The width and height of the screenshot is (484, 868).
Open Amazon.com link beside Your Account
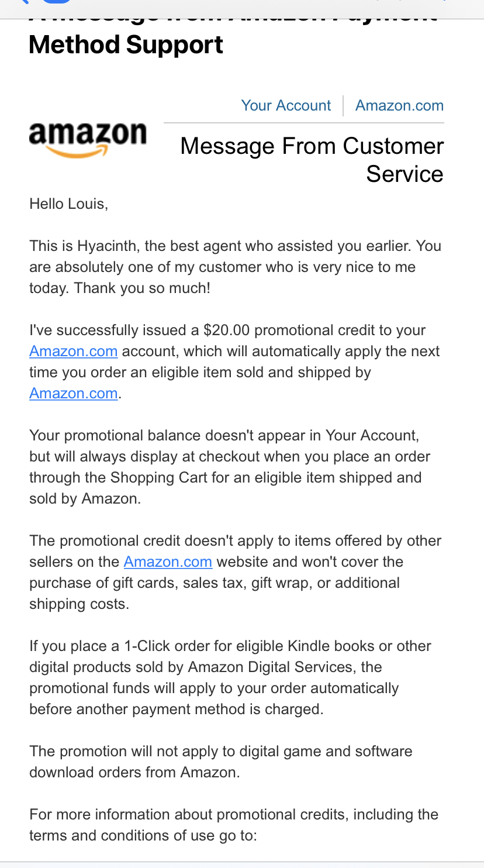tap(399, 105)
